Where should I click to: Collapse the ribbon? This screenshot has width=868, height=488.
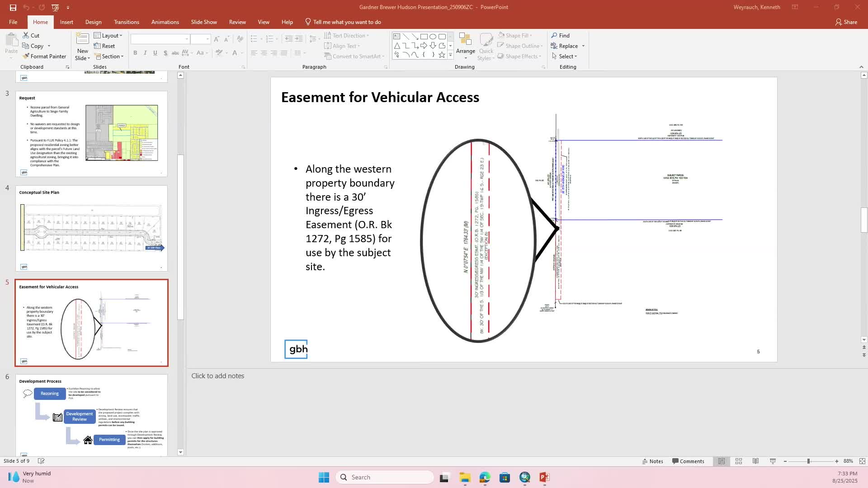click(861, 67)
